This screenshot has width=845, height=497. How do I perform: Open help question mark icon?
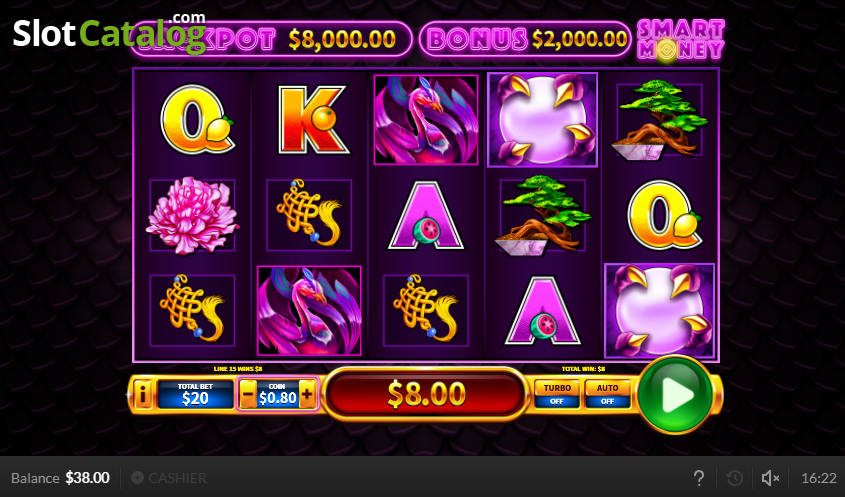point(699,478)
